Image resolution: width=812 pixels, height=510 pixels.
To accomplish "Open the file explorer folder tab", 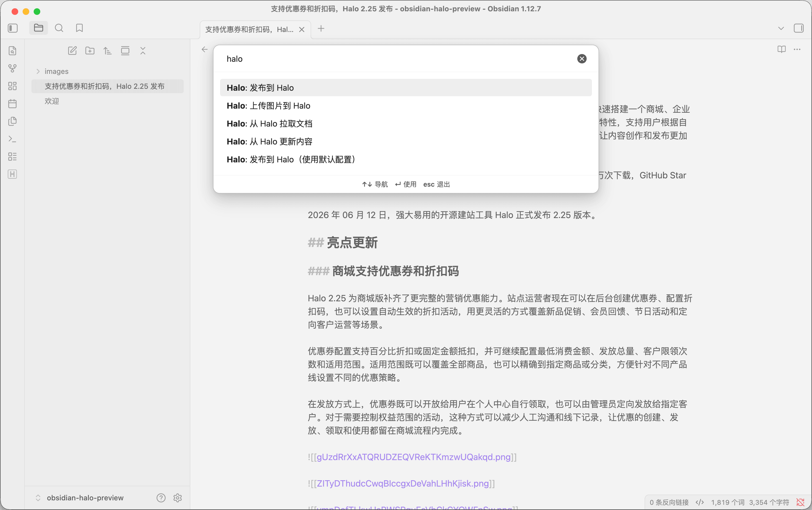I will click(38, 28).
